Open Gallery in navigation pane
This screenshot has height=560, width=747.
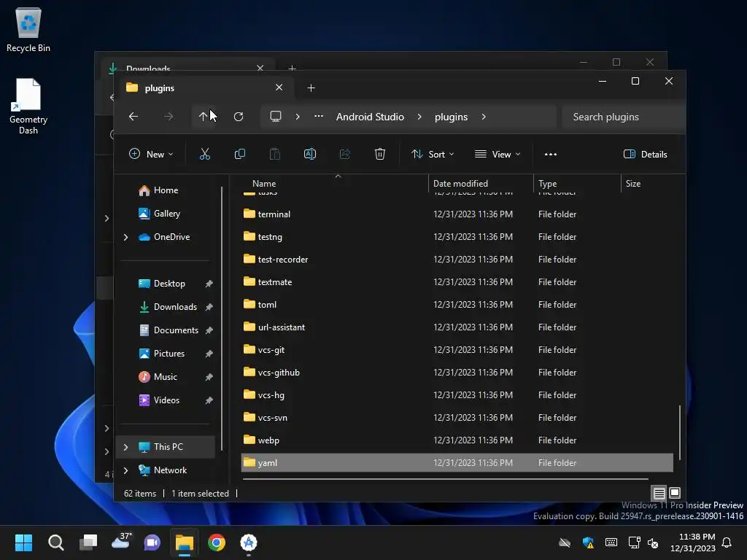[x=167, y=214]
